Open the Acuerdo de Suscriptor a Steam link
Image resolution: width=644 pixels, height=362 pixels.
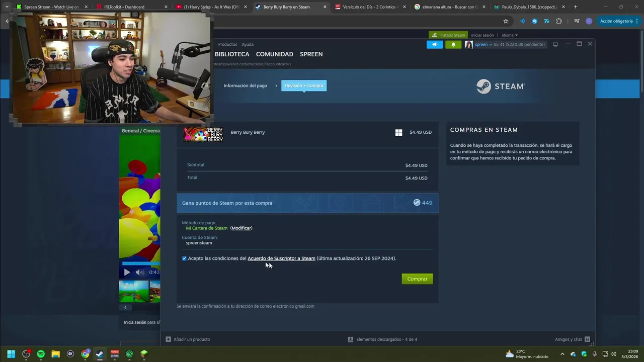pos(281,258)
